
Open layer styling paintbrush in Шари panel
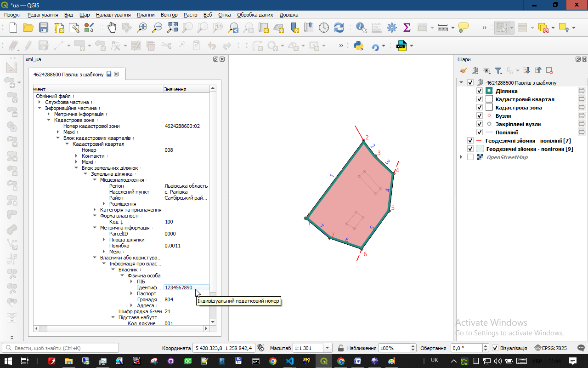(463, 70)
